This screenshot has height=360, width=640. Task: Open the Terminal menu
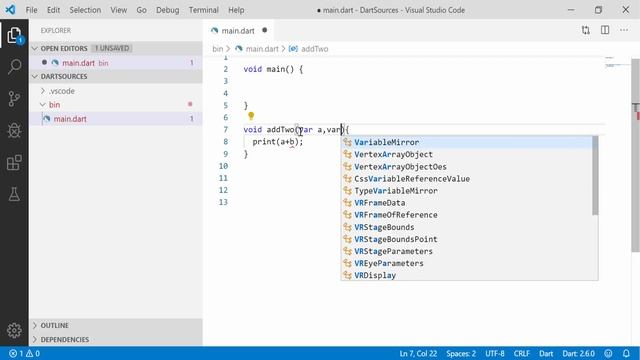coord(203,10)
